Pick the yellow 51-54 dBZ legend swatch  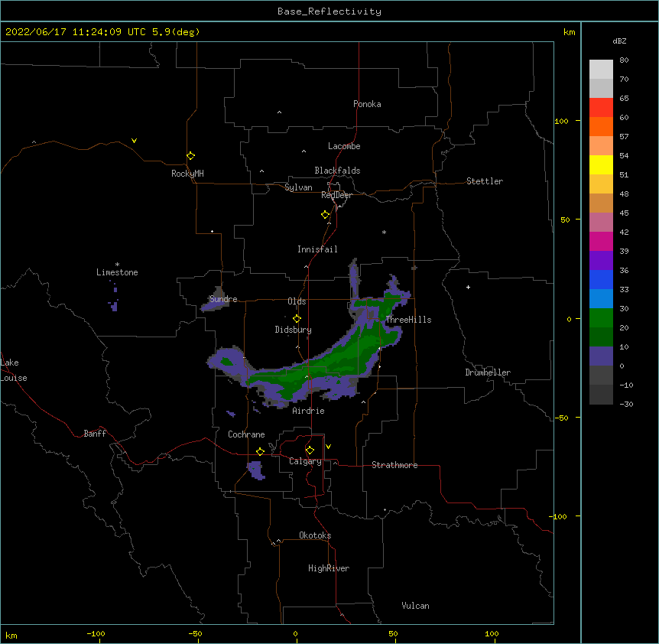pos(601,164)
